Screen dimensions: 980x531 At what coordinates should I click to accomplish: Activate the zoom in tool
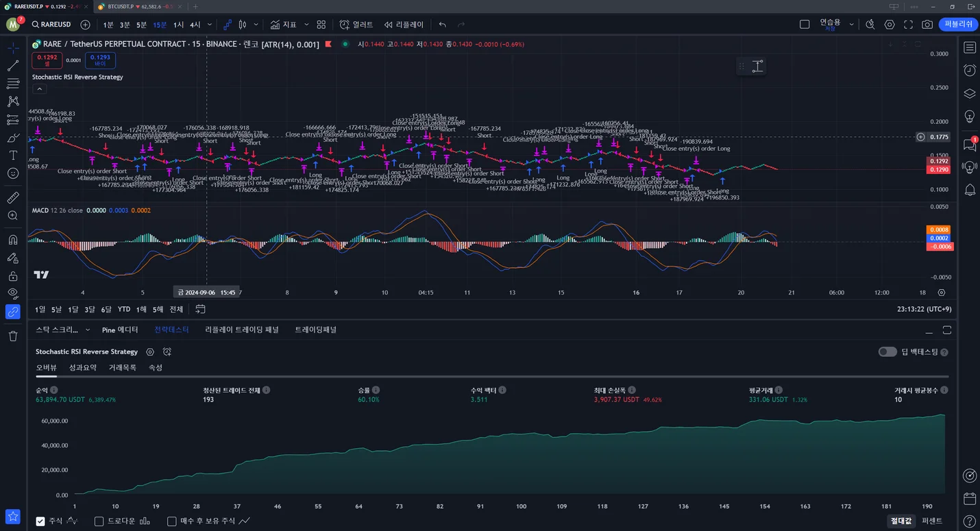pos(13,215)
